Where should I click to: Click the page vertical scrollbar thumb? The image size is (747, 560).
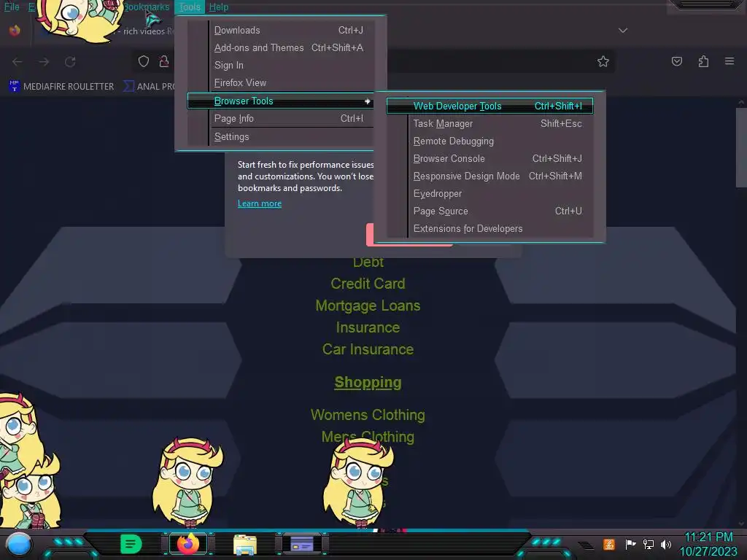pyautogui.click(x=741, y=147)
